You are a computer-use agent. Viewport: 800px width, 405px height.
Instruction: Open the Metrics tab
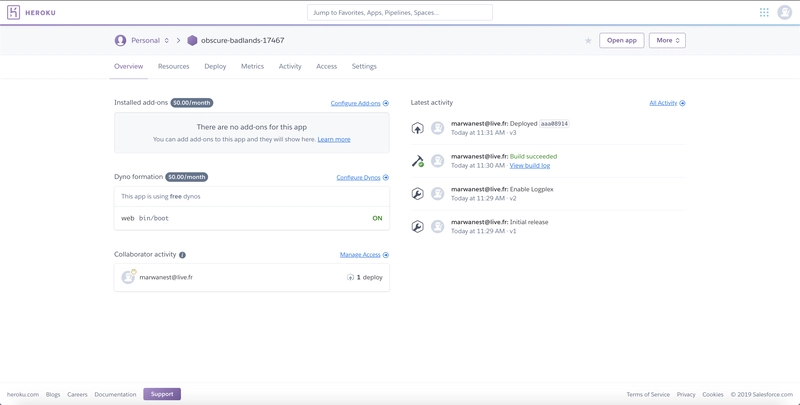(x=253, y=66)
